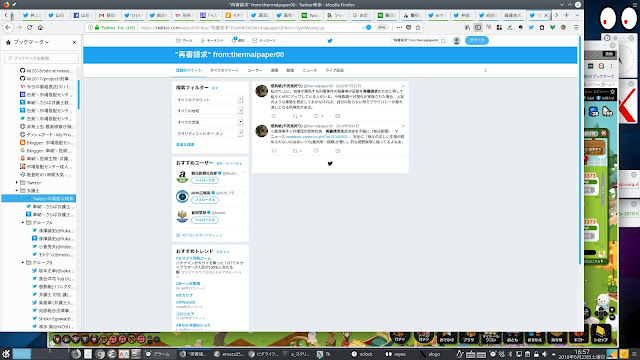640x360 pixels.
Task: Collapse the 弁護士 bookmark folder
Action: point(17,191)
